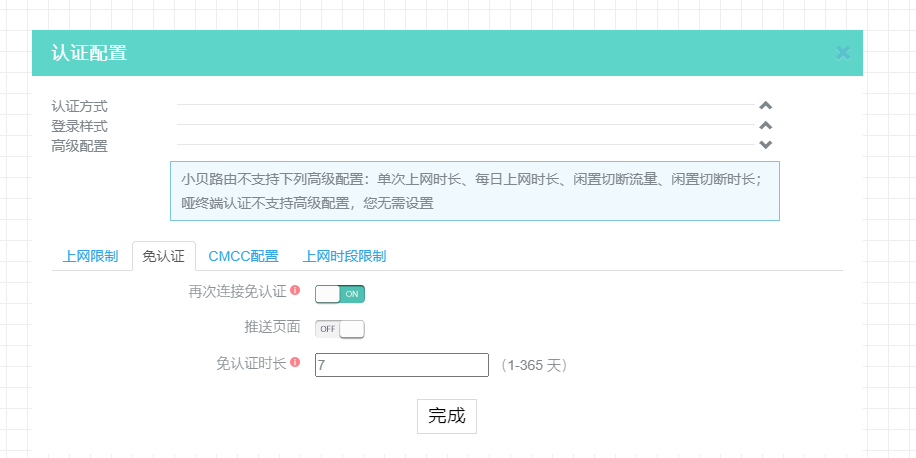Click the 登录样式 section label
Viewport: 916px width, 458px height.
80,126
